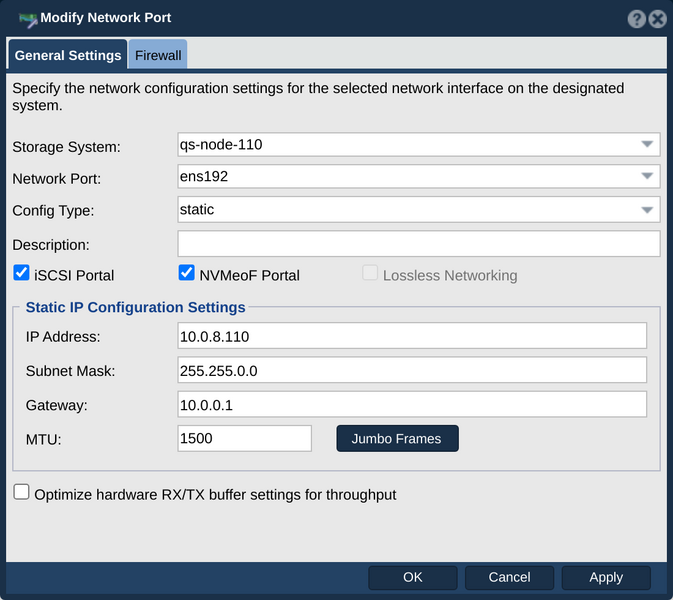Click the Description label
The image size is (673, 600).
(51, 245)
